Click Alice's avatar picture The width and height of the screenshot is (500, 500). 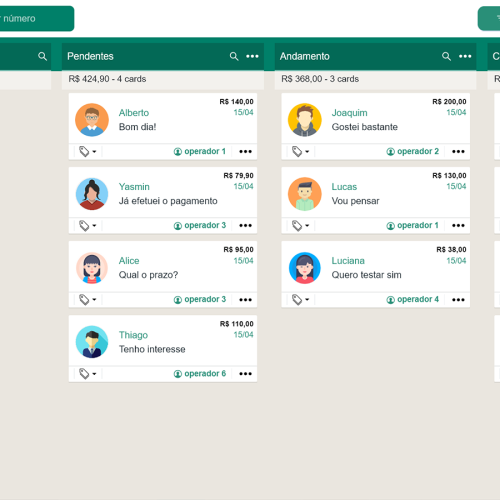(92, 268)
